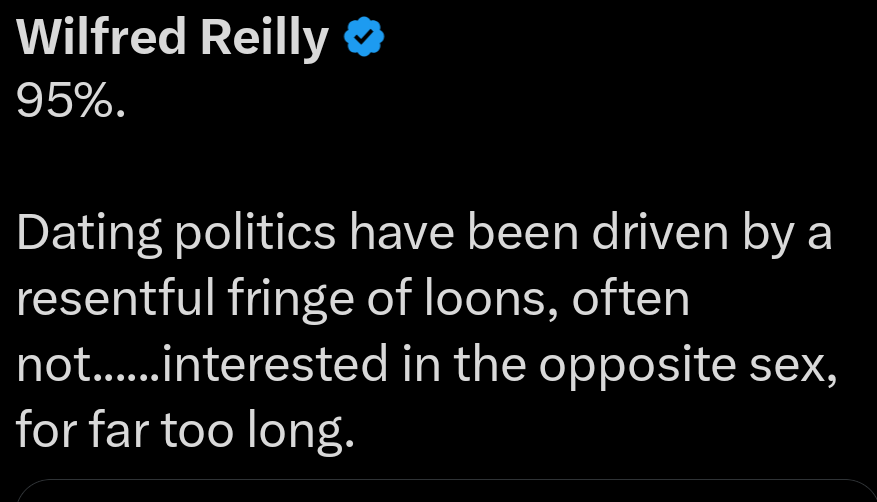The image size is (877, 502).
Task: Open the quoted post card below tweet
Action: 438,492
